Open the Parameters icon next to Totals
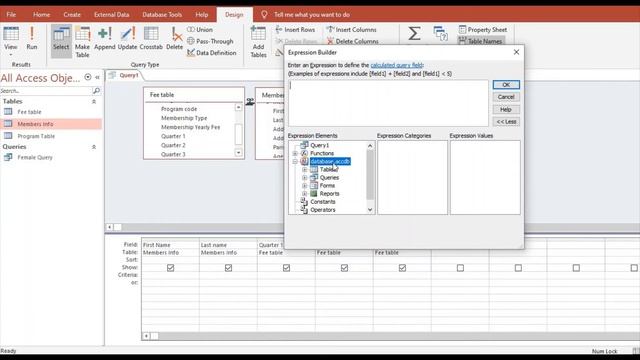The height and width of the screenshot is (360, 640). (x=440, y=33)
